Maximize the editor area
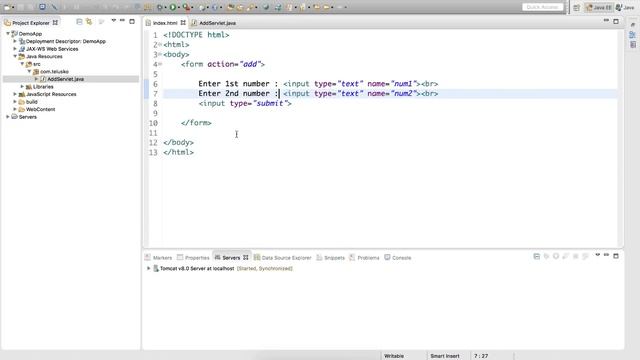This screenshot has height=360, width=640. click(616, 21)
